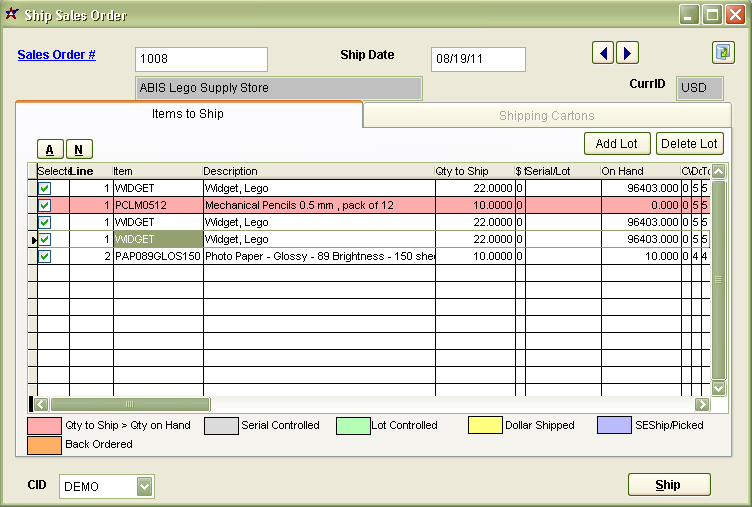752x507 pixels.
Task: Click grid vertical scrollbar up arrow
Action: (x=718, y=171)
